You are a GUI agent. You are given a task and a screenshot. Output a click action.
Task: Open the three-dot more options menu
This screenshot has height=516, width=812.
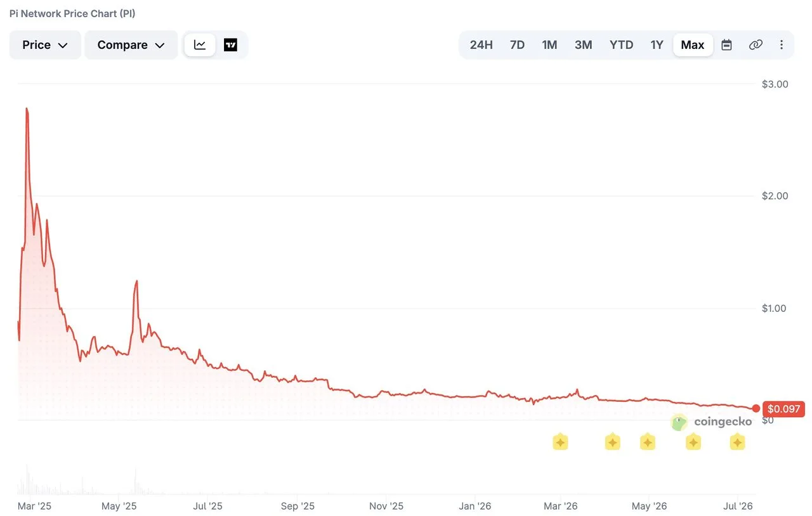point(782,45)
